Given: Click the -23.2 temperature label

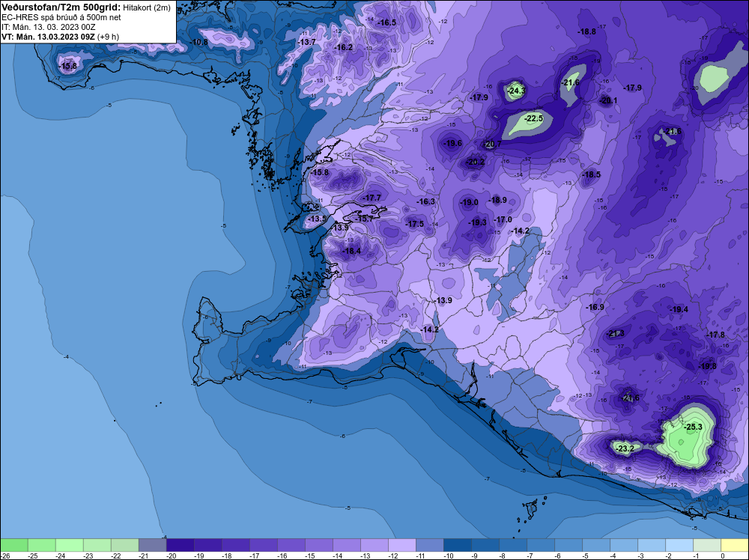Looking at the screenshot, I should [x=625, y=448].
